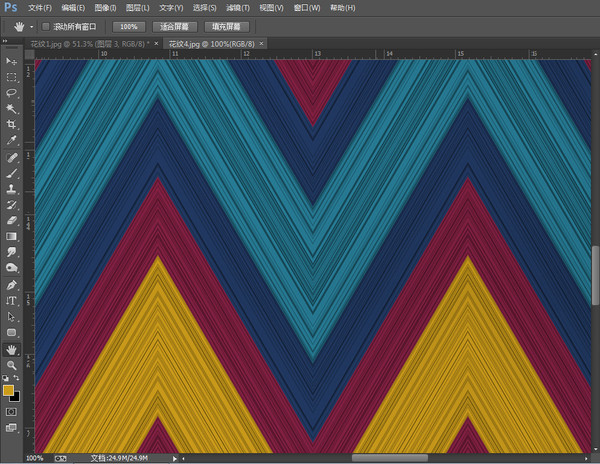Click the document size 24.9M/24.9M text
The width and height of the screenshot is (600, 464).
(119, 458)
